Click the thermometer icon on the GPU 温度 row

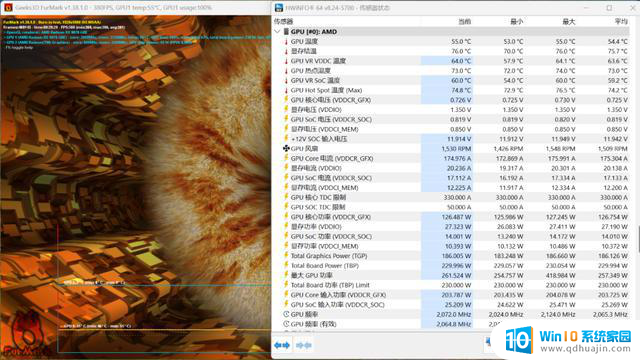click(286, 41)
